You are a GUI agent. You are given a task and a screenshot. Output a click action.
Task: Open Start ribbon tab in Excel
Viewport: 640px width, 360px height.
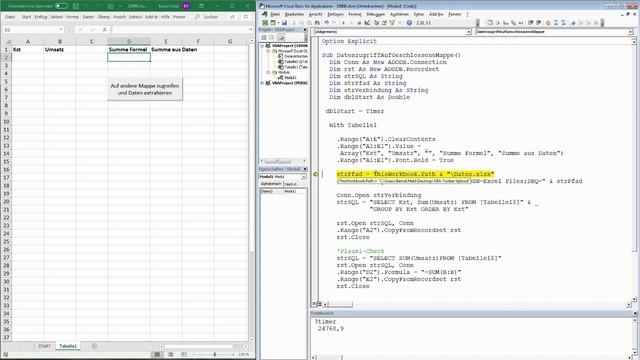[x=27, y=17]
